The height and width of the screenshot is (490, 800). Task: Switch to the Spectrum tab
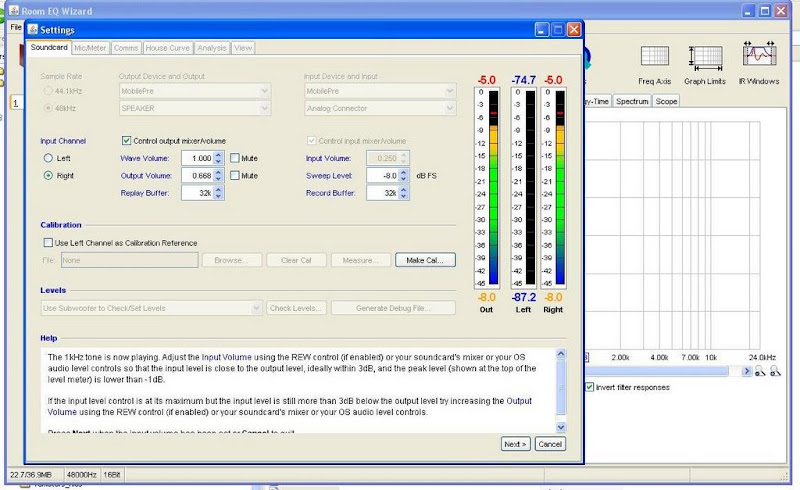click(632, 101)
